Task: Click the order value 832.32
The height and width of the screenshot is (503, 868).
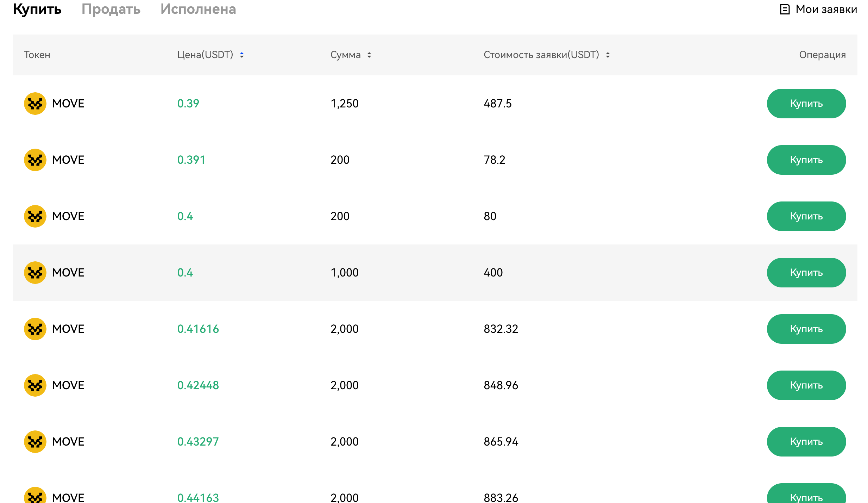Action: click(x=501, y=329)
